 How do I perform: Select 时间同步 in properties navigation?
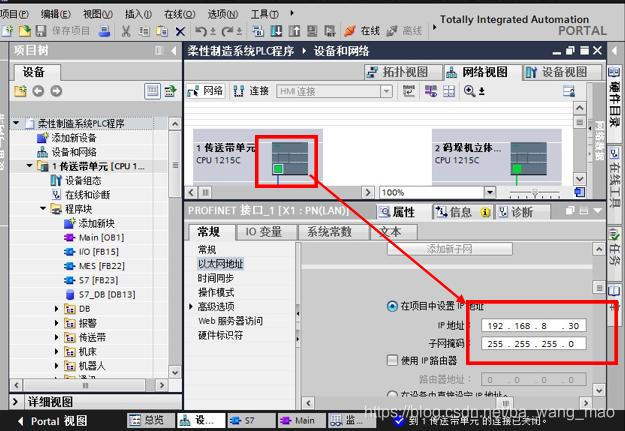tap(216, 278)
